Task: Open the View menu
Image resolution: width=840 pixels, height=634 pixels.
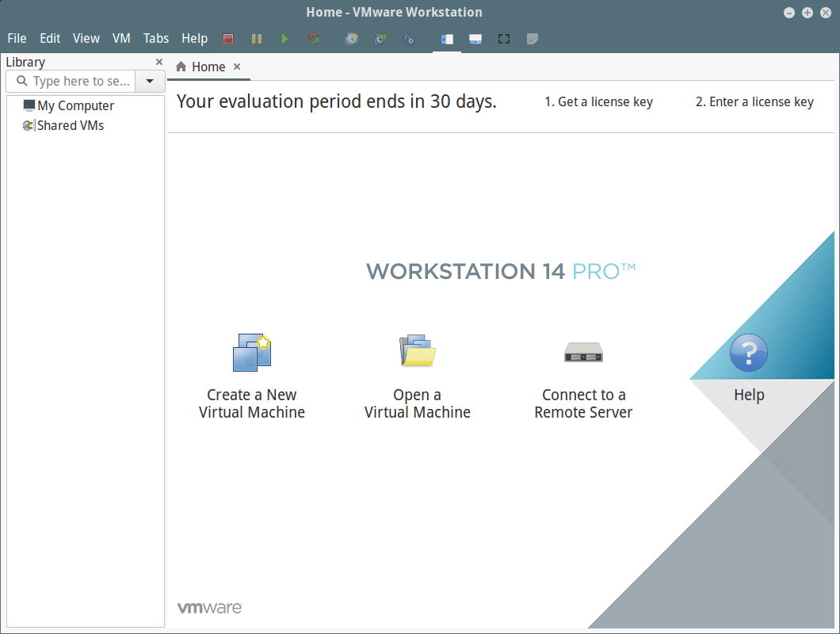Action: coord(86,39)
